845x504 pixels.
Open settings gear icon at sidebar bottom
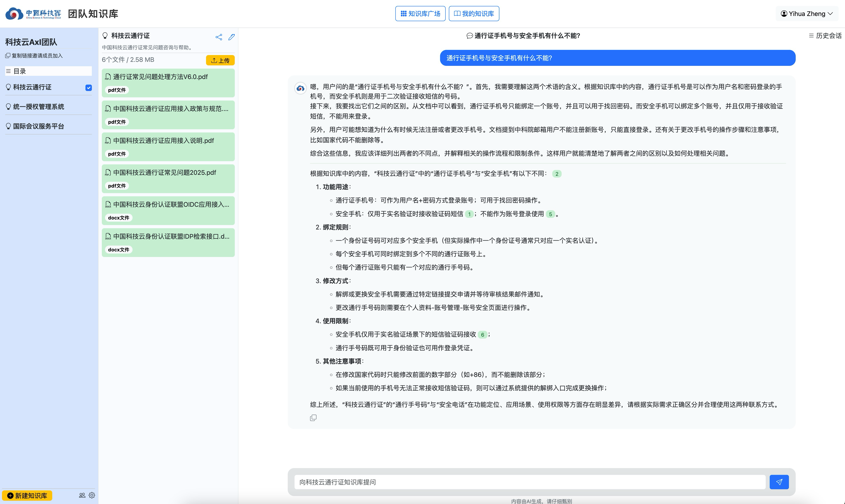tap(92, 495)
